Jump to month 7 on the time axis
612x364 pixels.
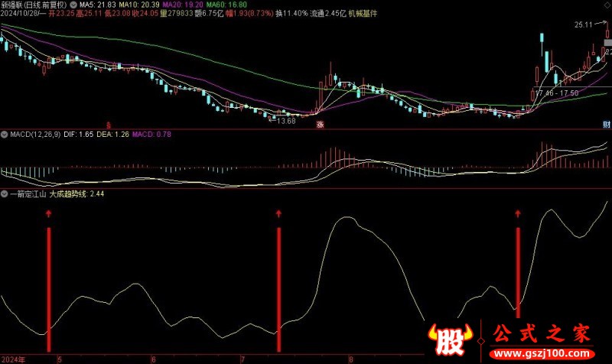(x=243, y=359)
